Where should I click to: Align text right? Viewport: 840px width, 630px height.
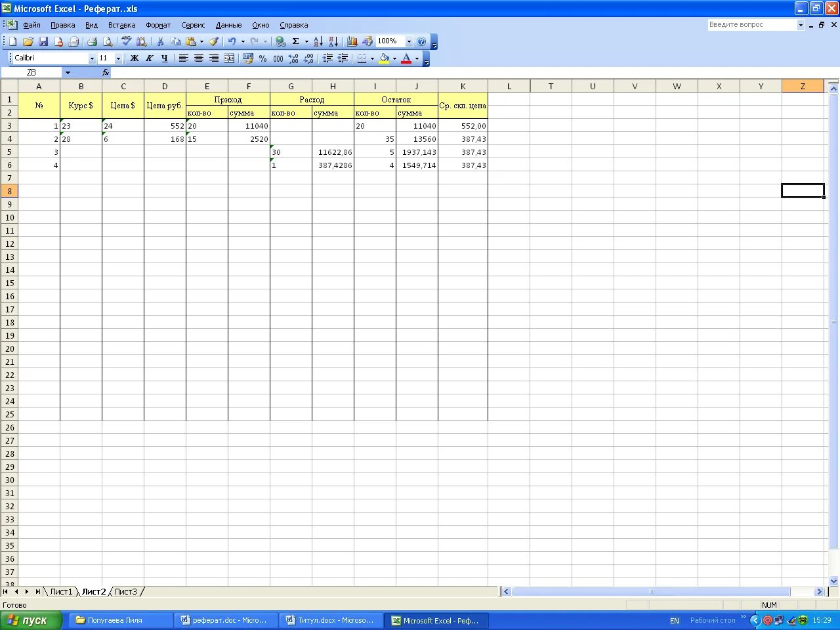click(213, 58)
